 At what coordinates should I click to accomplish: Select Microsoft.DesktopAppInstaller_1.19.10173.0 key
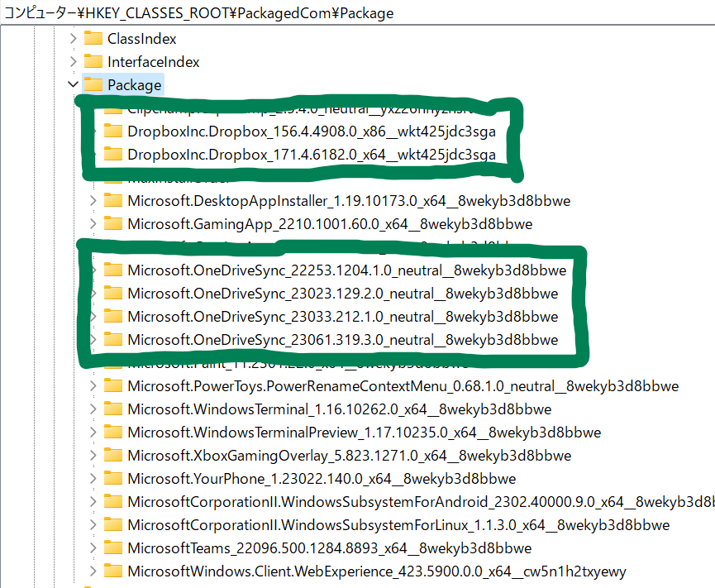click(x=349, y=201)
